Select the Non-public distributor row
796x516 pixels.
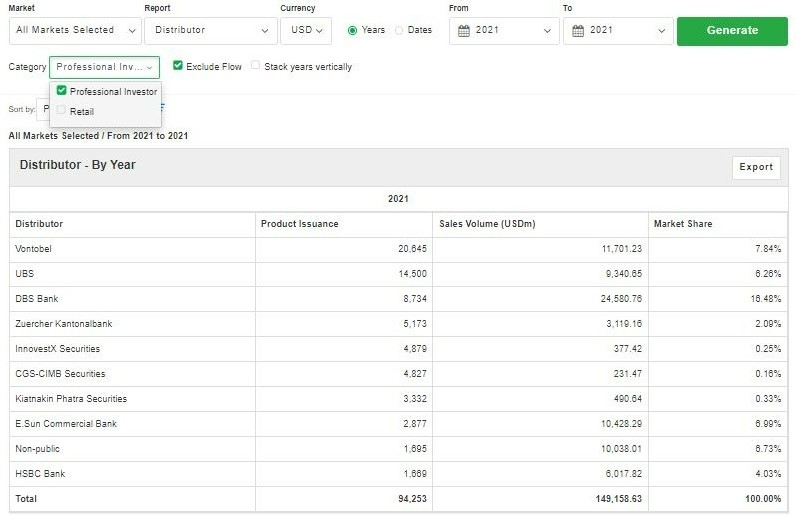click(399, 449)
